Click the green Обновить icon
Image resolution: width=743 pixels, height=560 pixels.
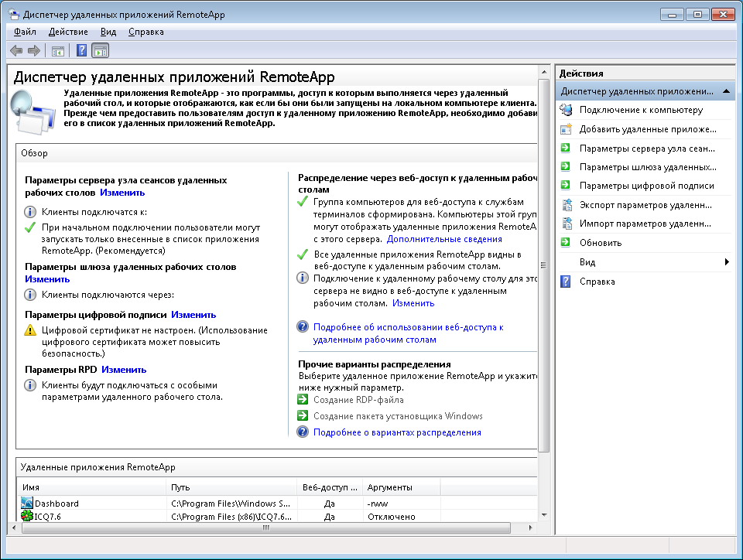point(565,242)
